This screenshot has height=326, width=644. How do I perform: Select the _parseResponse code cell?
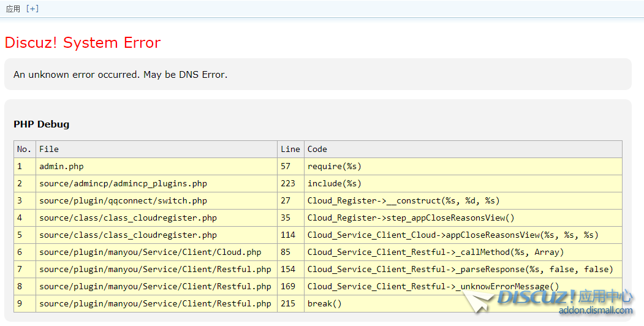click(463, 270)
